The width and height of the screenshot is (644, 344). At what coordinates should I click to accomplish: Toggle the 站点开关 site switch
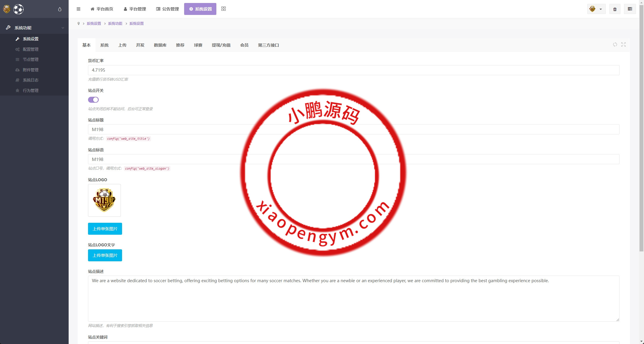point(93,100)
